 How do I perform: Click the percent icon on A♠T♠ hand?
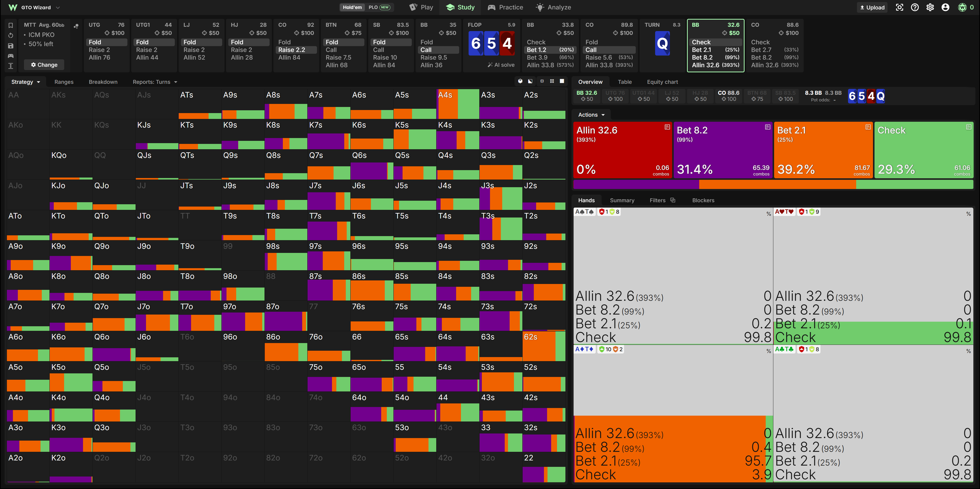tap(769, 214)
